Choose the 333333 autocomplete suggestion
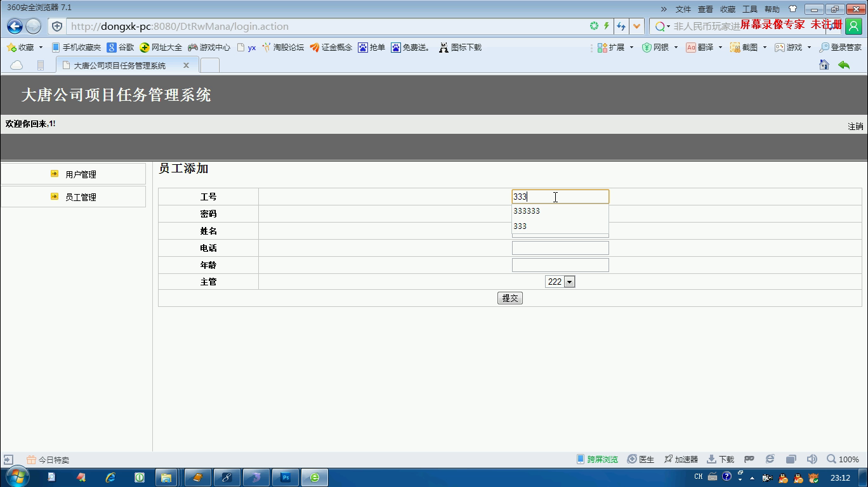Image resolution: width=868 pixels, height=487 pixels. (x=560, y=211)
